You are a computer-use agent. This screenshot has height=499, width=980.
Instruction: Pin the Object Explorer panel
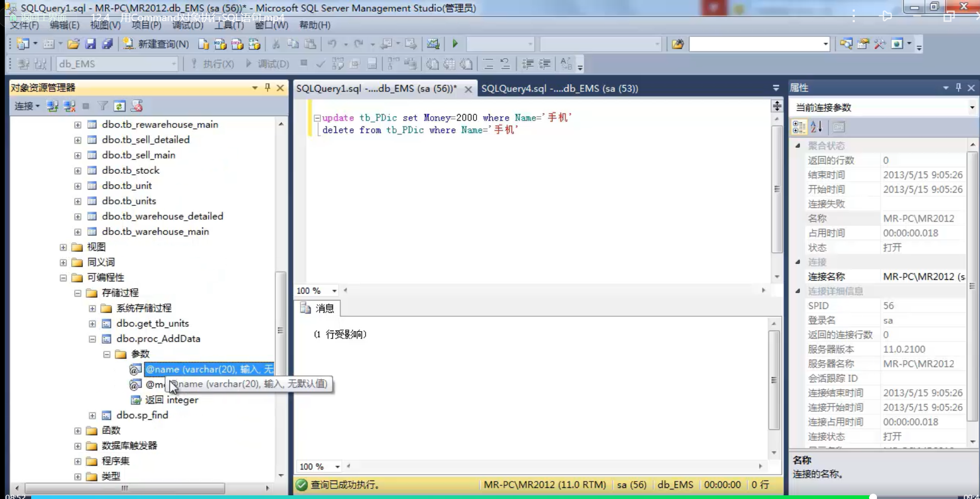click(267, 88)
